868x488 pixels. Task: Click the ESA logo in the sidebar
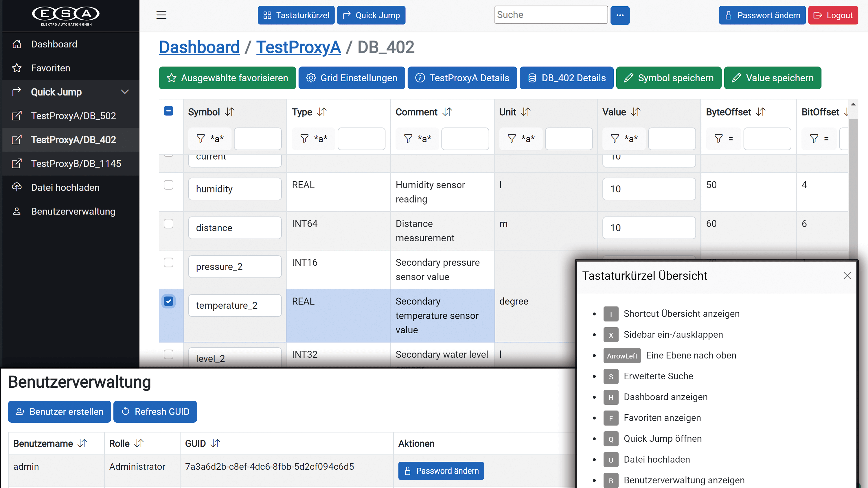pos(66,15)
